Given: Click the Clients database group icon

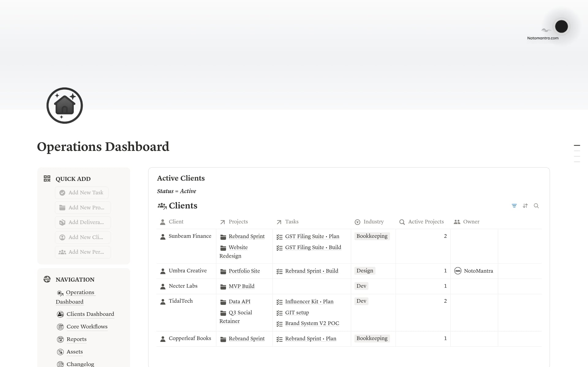Looking at the screenshot, I should pyautogui.click(x=162, y=206).
